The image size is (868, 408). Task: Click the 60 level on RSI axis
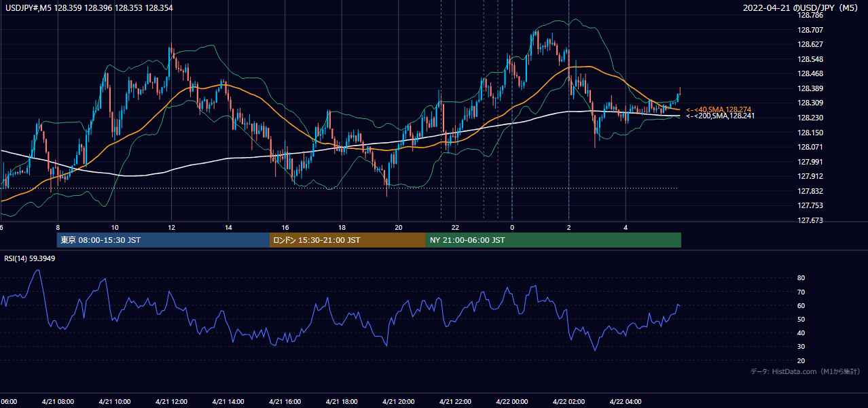point(801,305)
